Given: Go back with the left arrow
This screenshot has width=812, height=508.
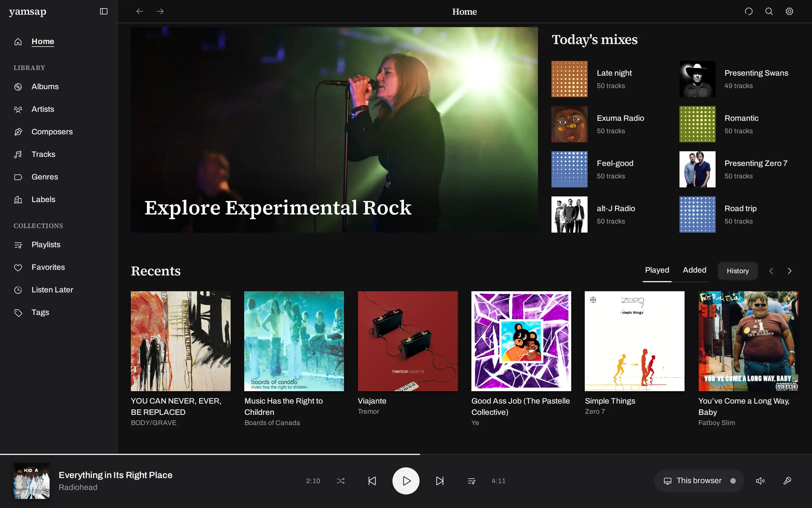Looking at the screenshot, I should coord(140,11).
